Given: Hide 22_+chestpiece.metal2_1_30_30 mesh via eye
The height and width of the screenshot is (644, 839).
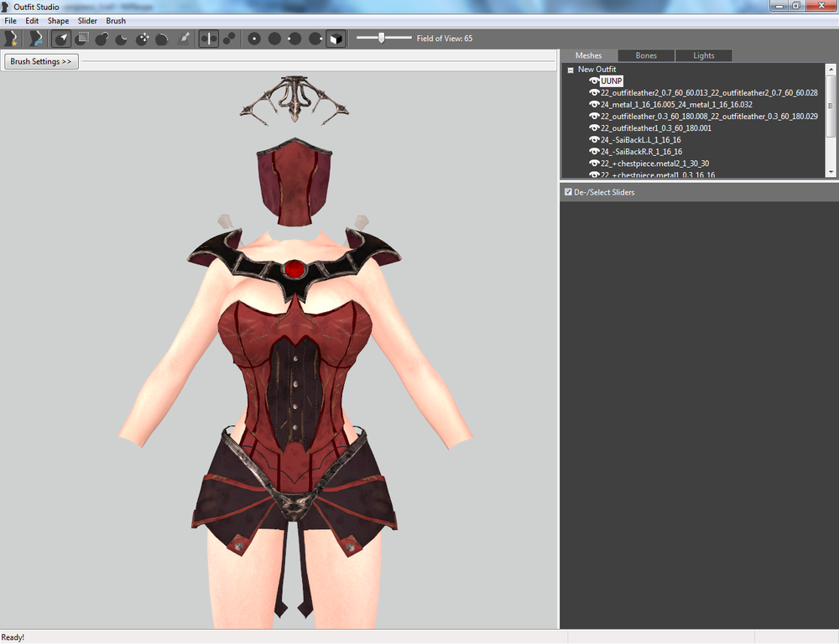Looking at the screenshot, I should [x=594, y=164].
